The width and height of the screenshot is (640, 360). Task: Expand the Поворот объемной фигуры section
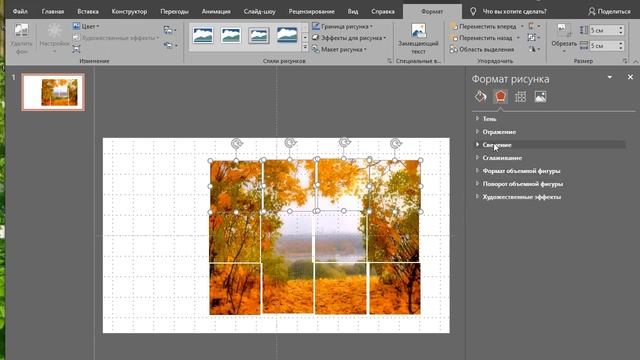[523, 184]
